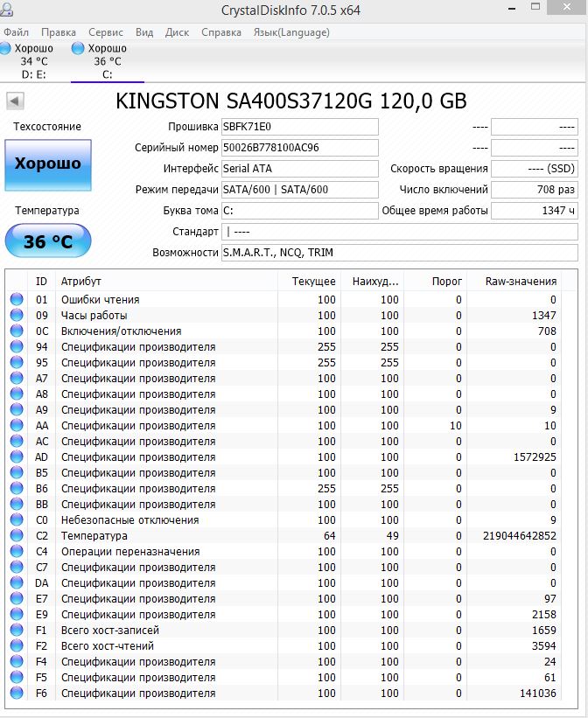
Task: Open the Язык(Language) menu
Action: coord(291,32)
